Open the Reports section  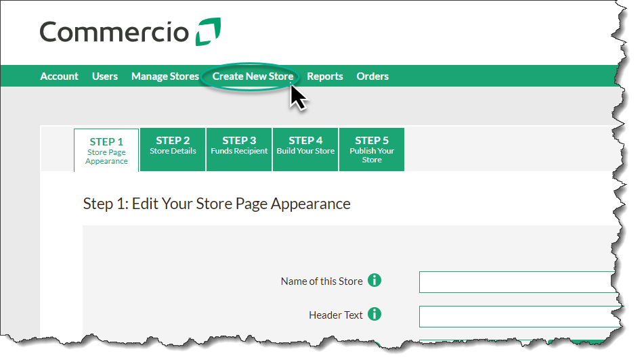click(324, 76)
